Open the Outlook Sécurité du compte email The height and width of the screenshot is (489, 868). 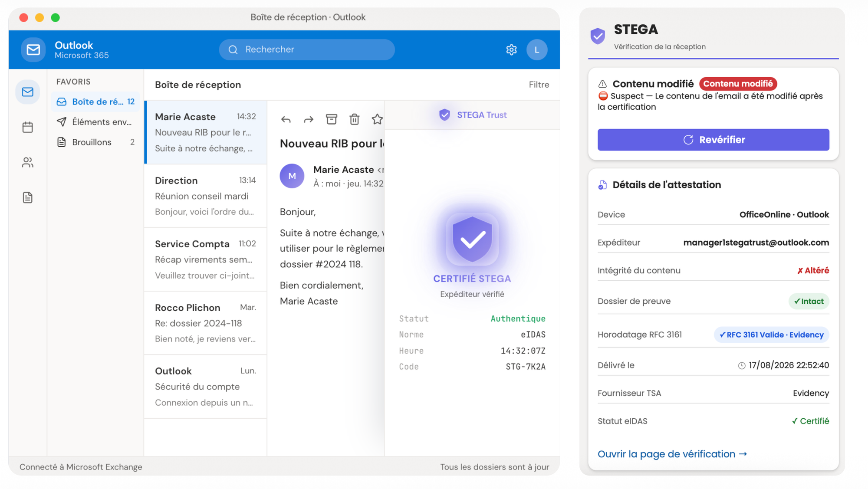pos(206,387)
